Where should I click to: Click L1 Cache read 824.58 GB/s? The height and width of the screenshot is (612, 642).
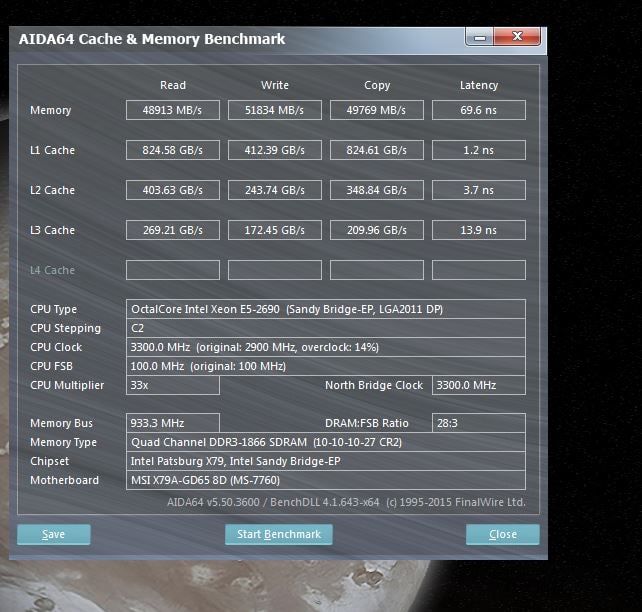(x=173, y=150)
